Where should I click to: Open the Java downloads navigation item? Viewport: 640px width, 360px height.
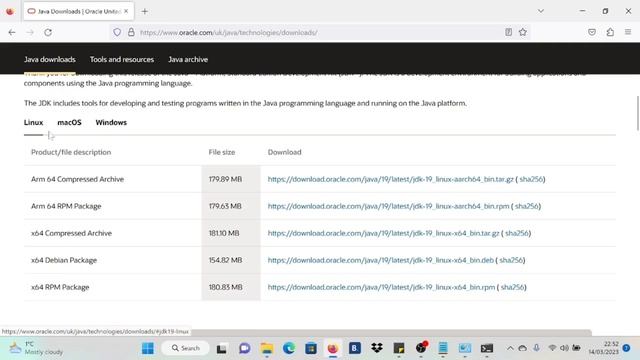50,60
